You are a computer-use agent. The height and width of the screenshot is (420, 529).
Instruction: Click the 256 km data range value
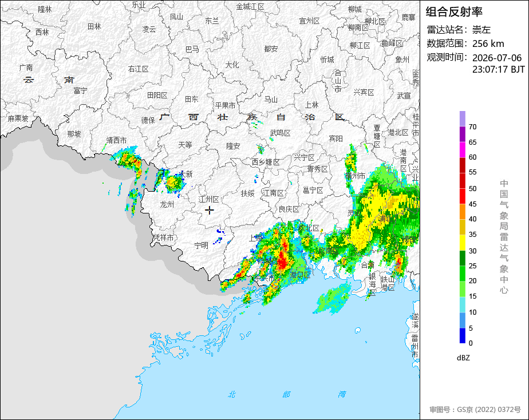(488, 43)
